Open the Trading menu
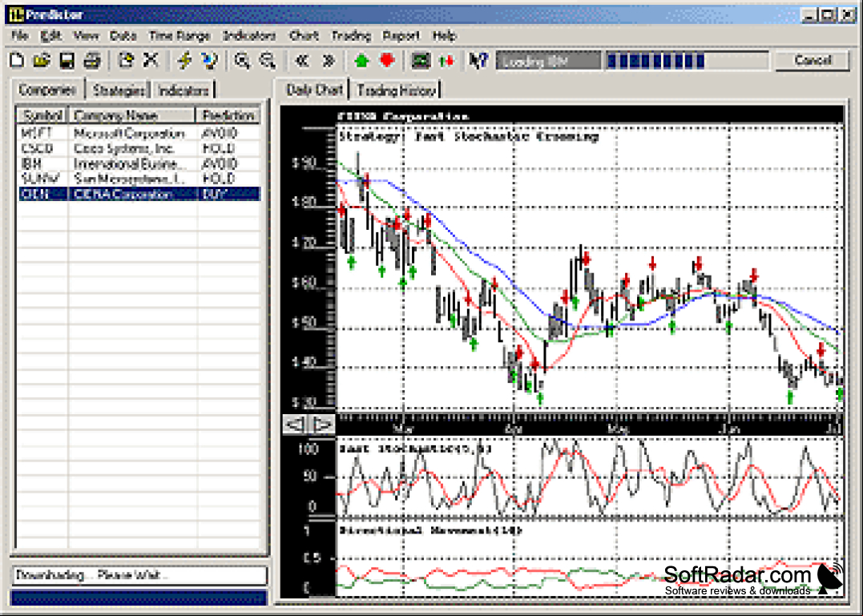The width and height of the screenshot is (863, 616). [x=351, y=36]
